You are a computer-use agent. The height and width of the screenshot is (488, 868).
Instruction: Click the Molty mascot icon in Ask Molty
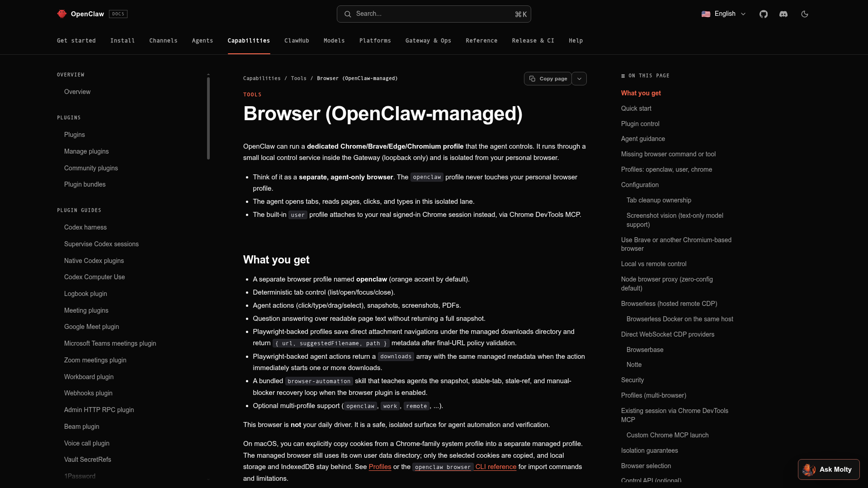coord(809,469)
